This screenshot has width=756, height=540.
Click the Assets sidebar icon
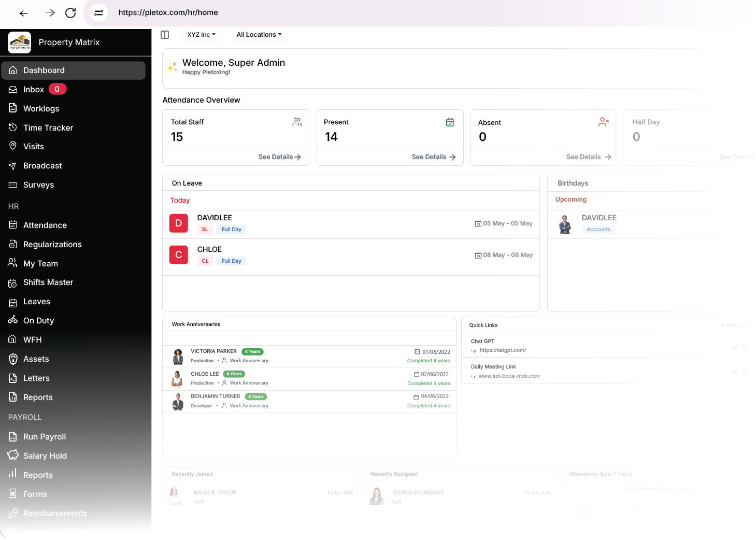click(13, 359)
